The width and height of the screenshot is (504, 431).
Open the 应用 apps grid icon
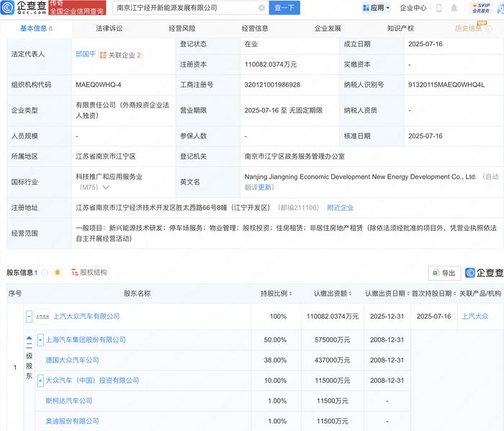point(366,8)
